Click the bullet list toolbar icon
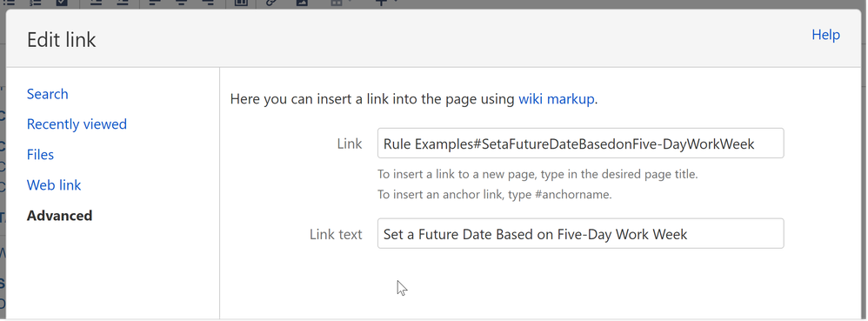This screenshot has height=321, width=868. point(10,3)
